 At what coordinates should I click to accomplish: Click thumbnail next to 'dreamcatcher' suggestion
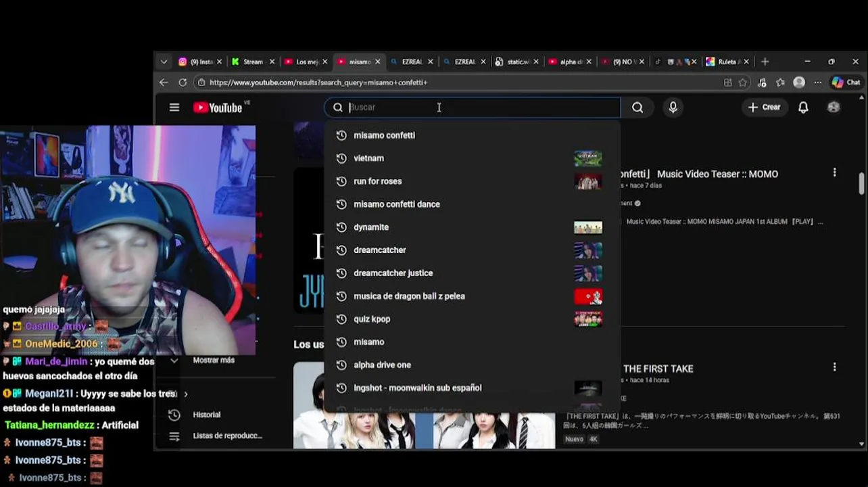[x=588, y=250]
